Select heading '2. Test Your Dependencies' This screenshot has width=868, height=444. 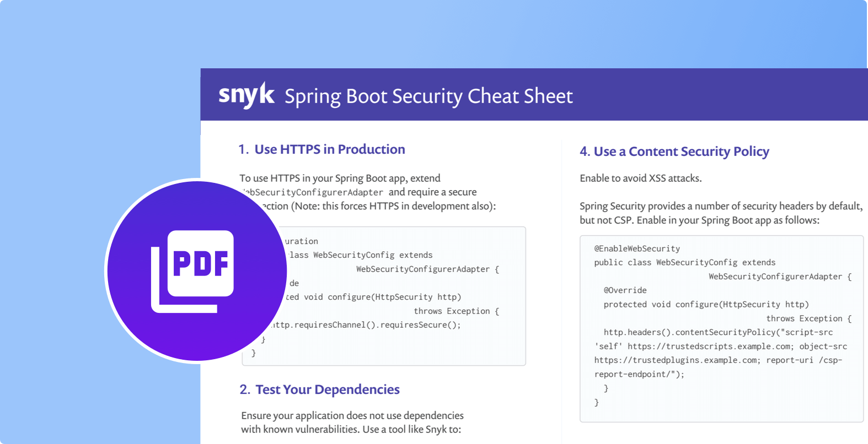(x=320, y=389)
